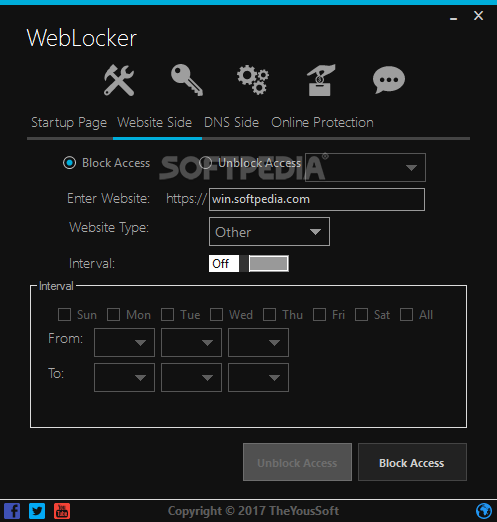This screenshot has height=522, width=497.
Task: Open the Website Type dropdown showing Other
Action: 269,232
